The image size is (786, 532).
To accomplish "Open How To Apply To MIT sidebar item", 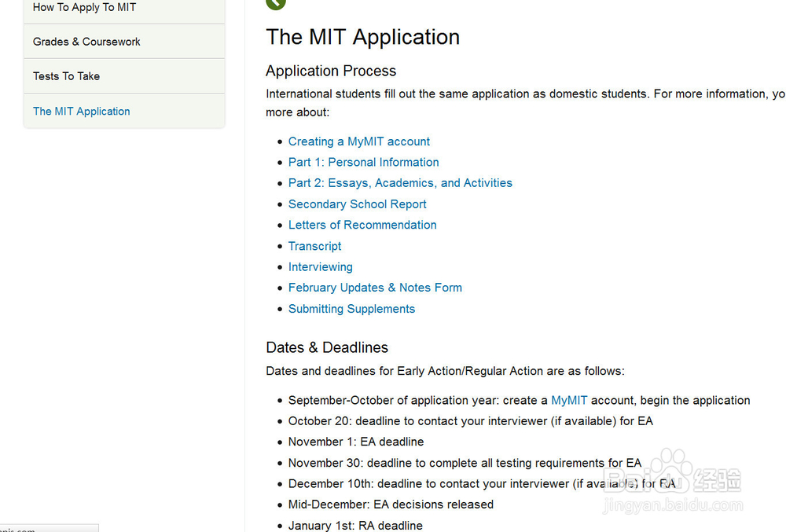I will (84, 8).
